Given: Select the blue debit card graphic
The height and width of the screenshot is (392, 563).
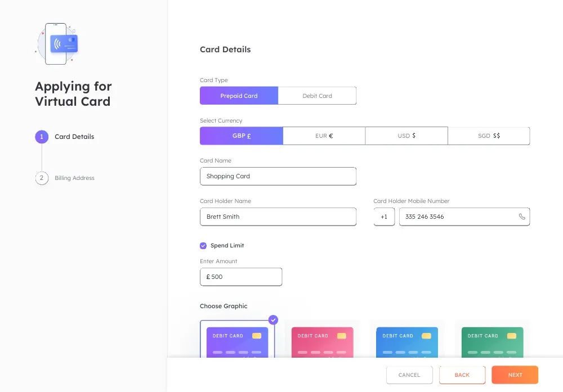Looking at the screenshot, I should [407, 342].
